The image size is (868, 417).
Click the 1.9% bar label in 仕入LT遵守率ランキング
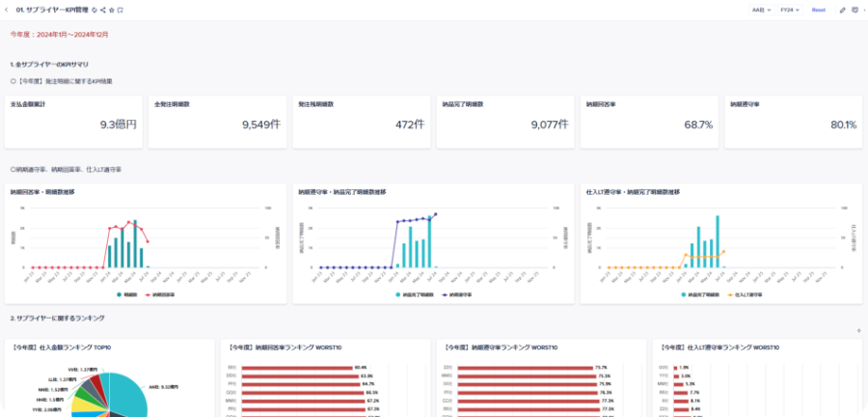[x=684, y=367]
